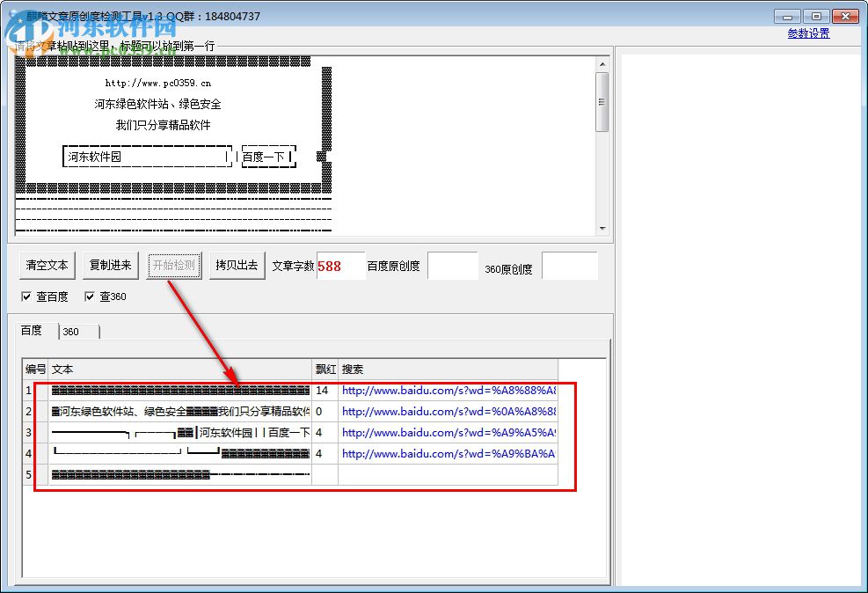Open the Baidu link in row 1
Image resolution: width=868 pixels, height=593 pixels.
(449, 391)
